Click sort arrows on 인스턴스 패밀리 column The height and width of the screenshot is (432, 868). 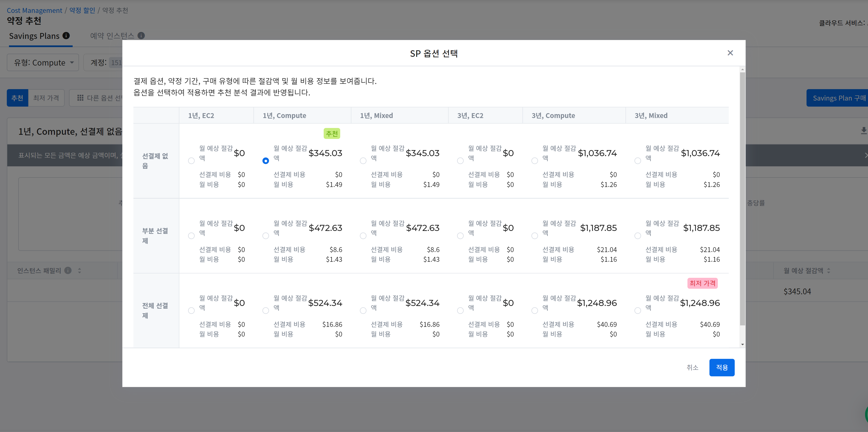79,270
